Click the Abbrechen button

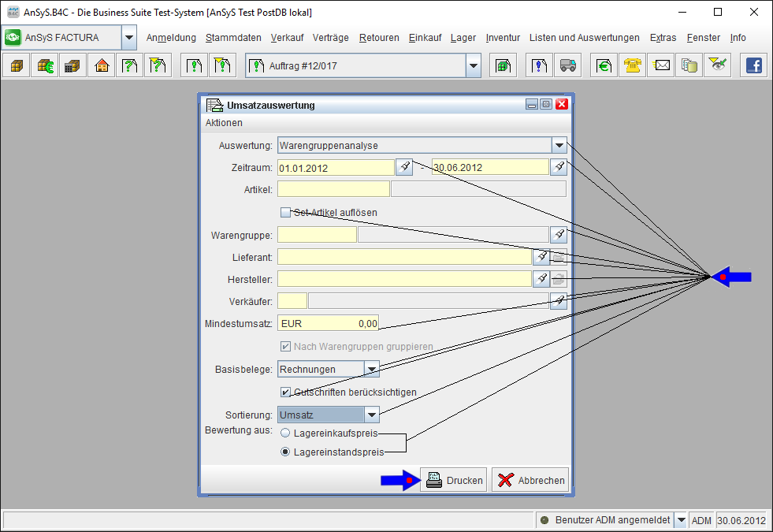[x=530, y=480]
